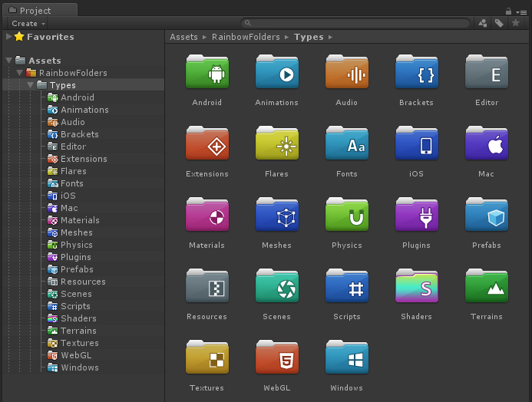Focus the project search field
The width and height of the screenshot is (532, 402).
tap(355, 23)
